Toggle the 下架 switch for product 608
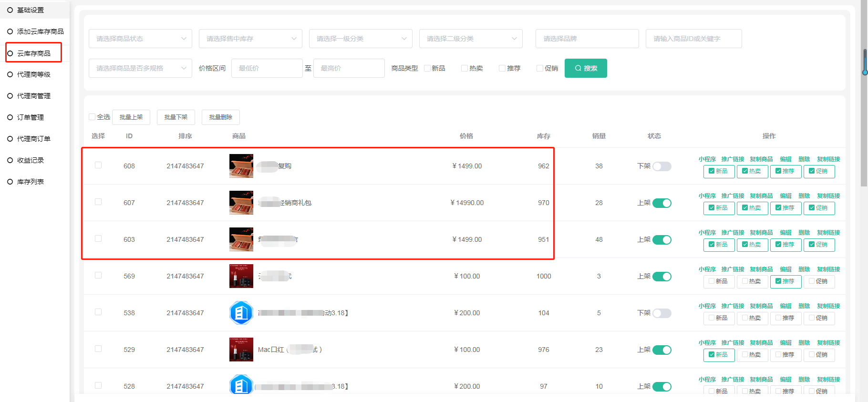The width and height of the screenshot is (868, 402). tap(661, 166)
